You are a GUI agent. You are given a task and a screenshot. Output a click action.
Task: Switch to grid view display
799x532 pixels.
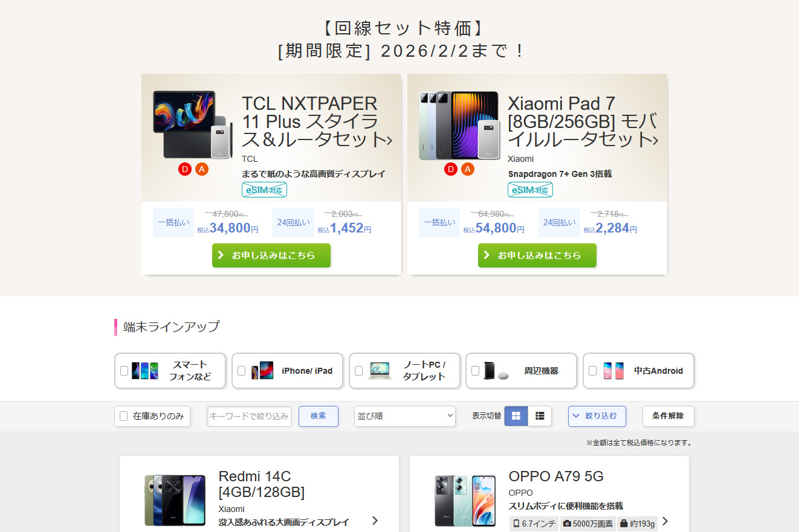click(516, 416)
